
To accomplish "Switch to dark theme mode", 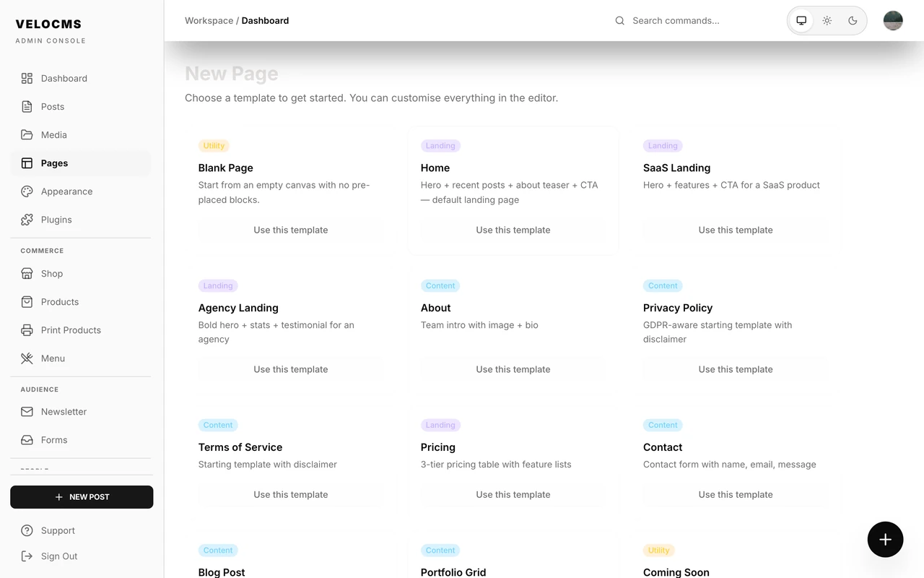I will click(853, 20).
